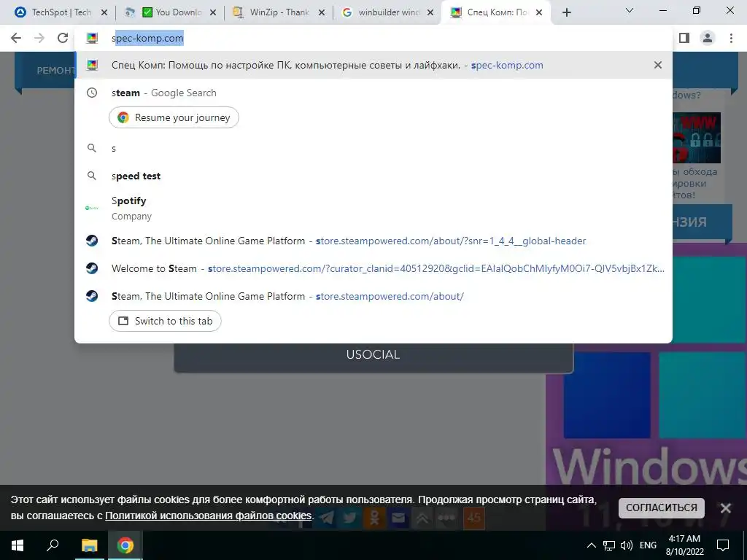Show hidden system tray icons
The image size is (747, 560).
591,545
